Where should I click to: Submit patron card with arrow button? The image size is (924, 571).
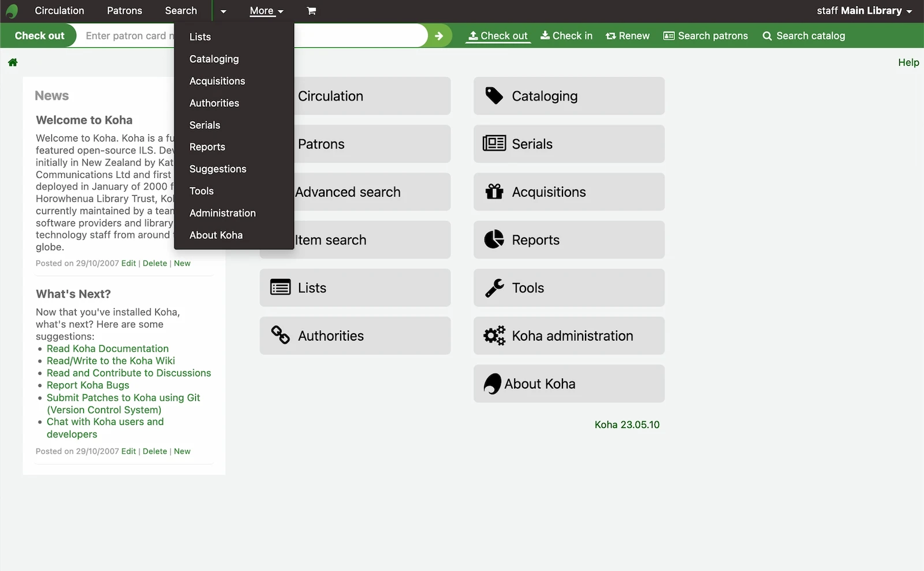pos(439,36)
